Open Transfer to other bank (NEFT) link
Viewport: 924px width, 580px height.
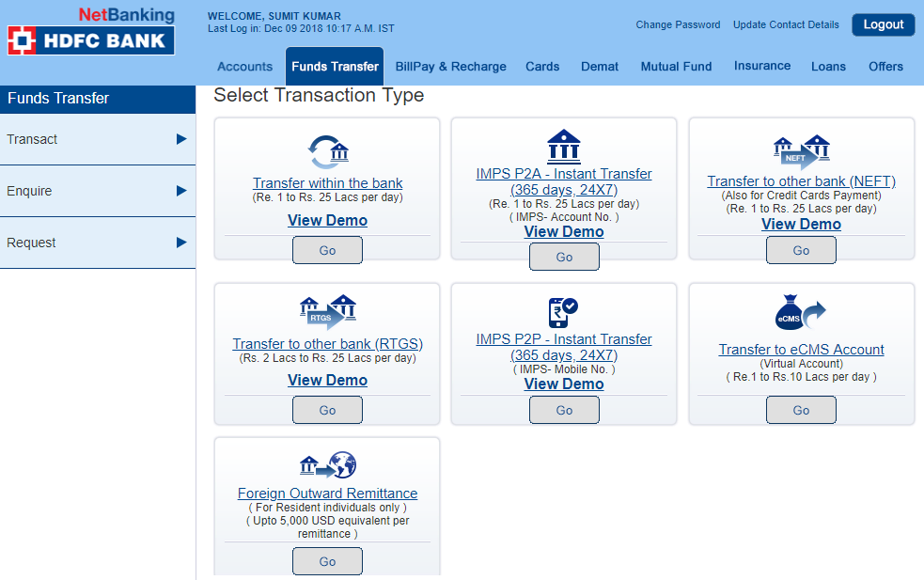tap(802, 181)
